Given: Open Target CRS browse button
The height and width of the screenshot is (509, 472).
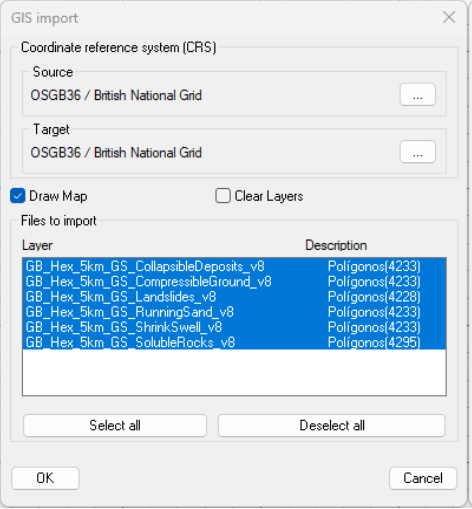Looking at the screenshot, I should click(x=417, y=152).
